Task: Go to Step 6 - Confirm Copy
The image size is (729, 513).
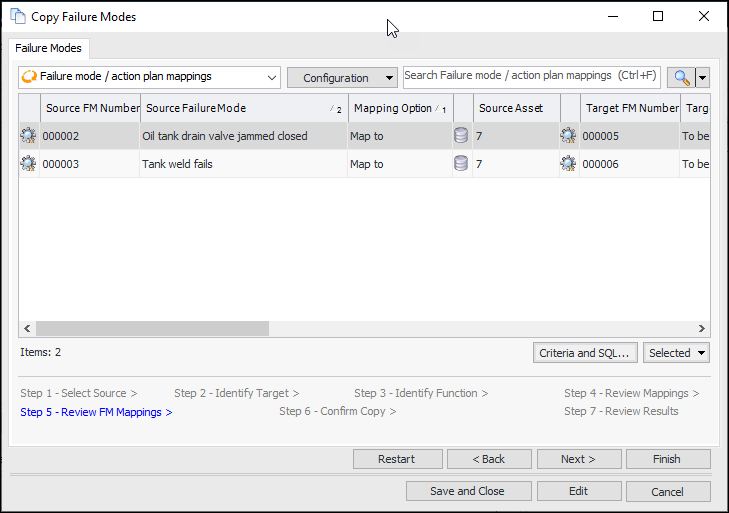Action: point(338,411)
